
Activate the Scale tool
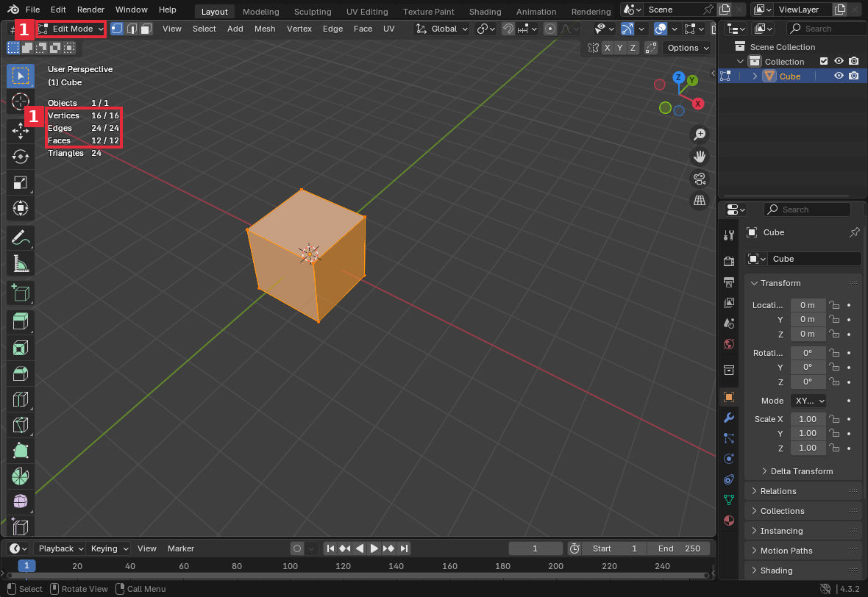(x=21, y=182)
